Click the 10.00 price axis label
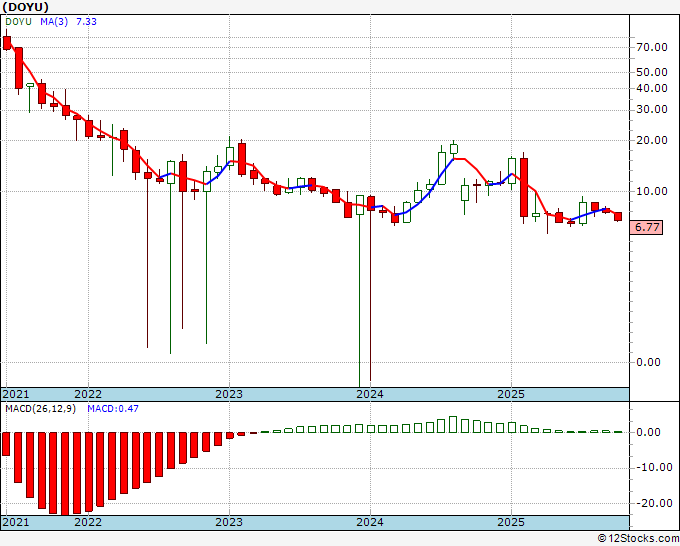680x546 pixels. (652, 191)
